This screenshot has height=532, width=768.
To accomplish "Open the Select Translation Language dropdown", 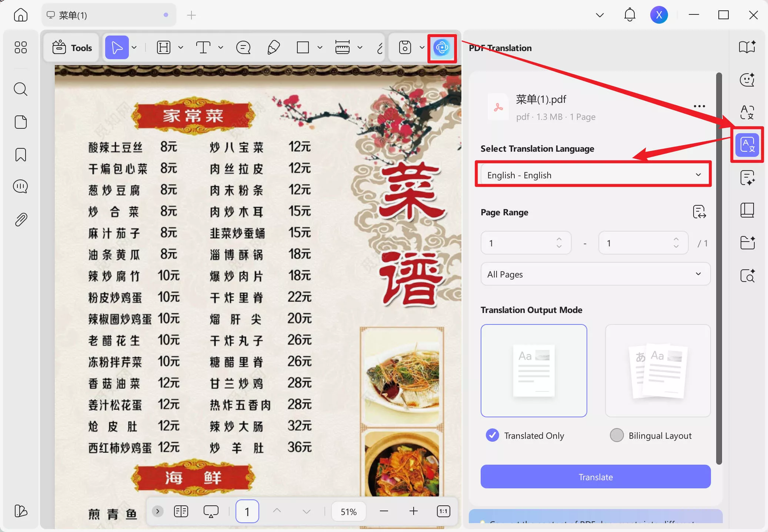I will (x=593, y=175).
